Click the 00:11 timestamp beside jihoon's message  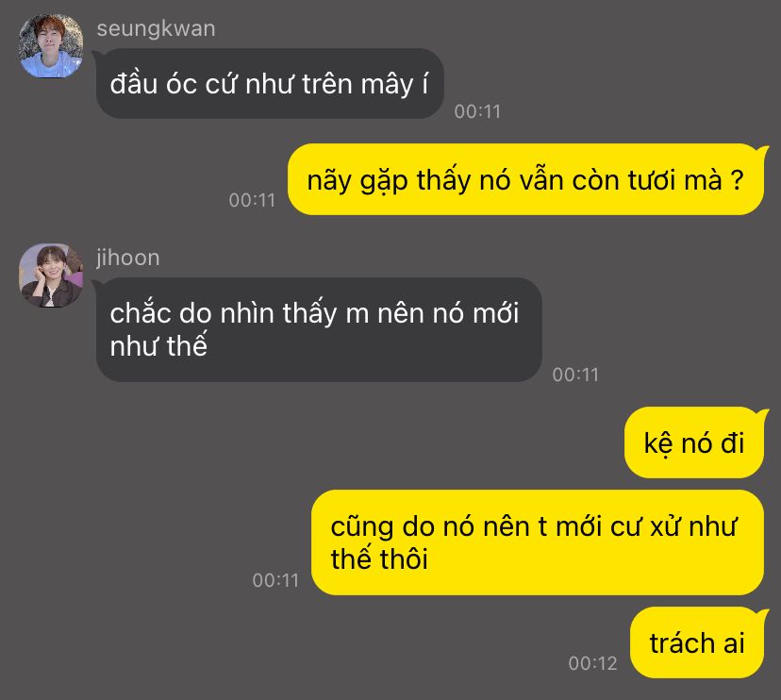pos(575,375)
